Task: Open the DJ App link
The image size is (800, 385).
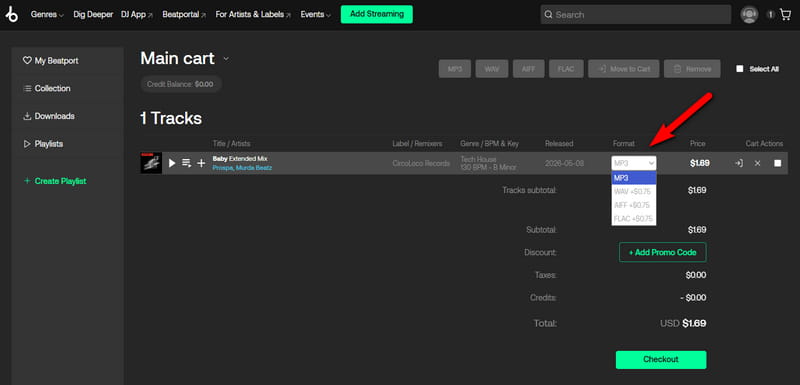Action: [x=137, y=15]
